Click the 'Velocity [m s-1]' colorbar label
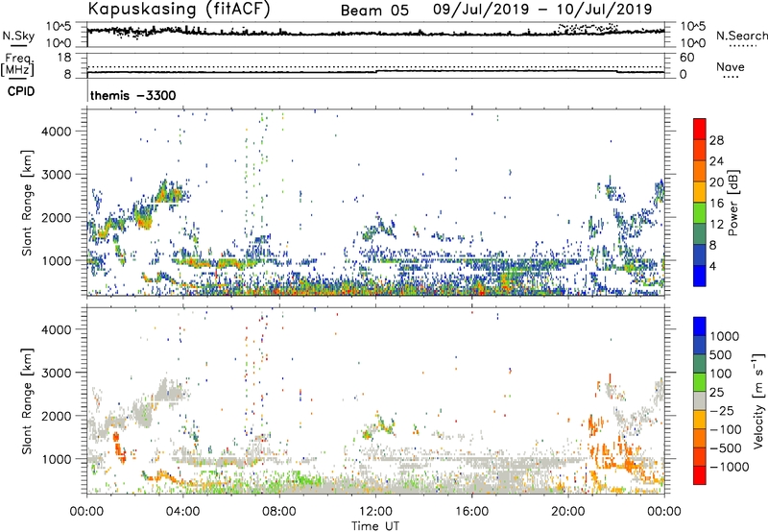 click(758, 399)
